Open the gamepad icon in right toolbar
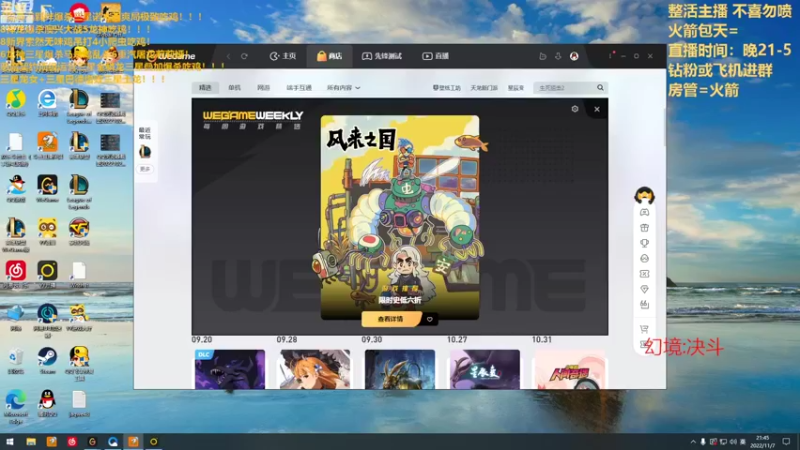The height and width of the screenshot is (450, 800). coord(644,212)
